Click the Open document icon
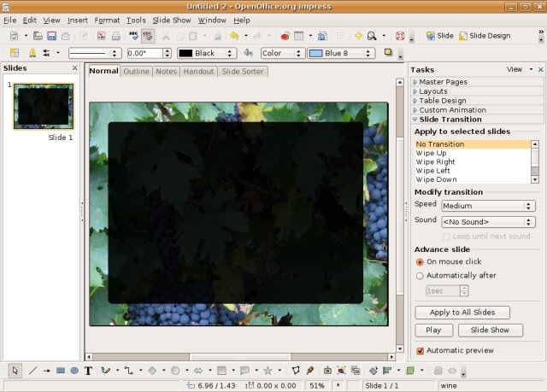This screenshot has width=547, height=392. coord(38,36)
